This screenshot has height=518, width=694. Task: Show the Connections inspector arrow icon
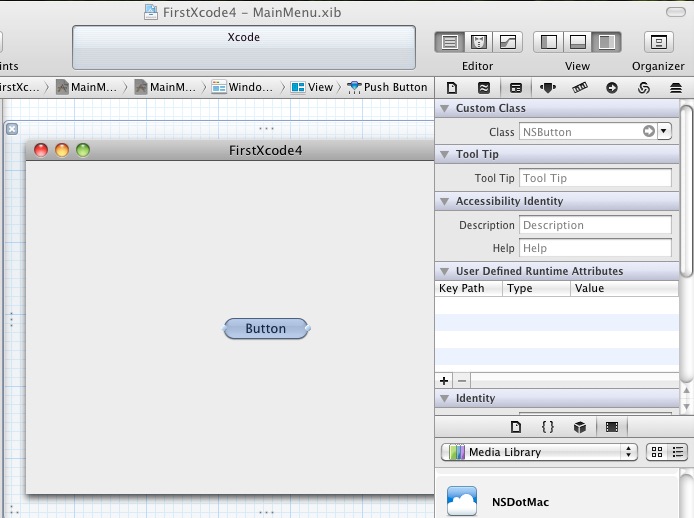[611, 87]
